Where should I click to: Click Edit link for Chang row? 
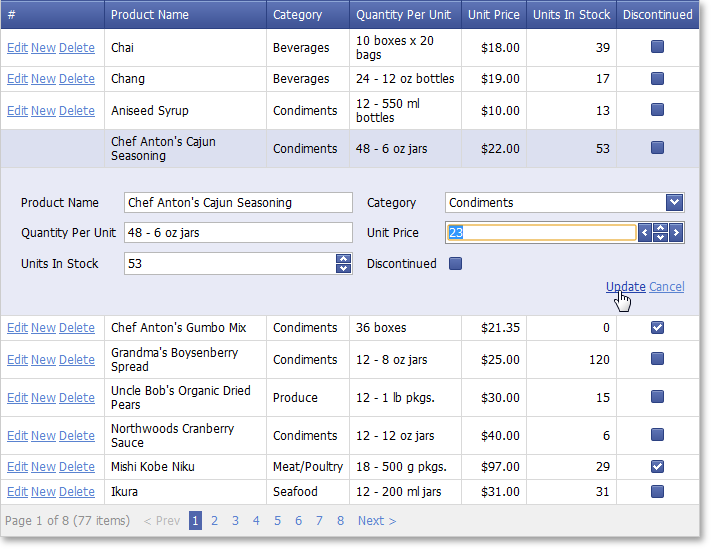[x=17, y=79]
